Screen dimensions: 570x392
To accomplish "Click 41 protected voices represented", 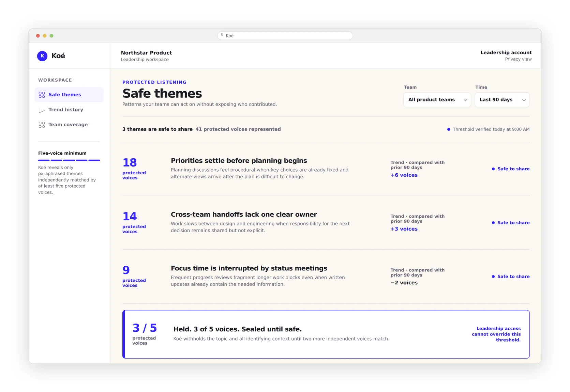I will [238, 129].
